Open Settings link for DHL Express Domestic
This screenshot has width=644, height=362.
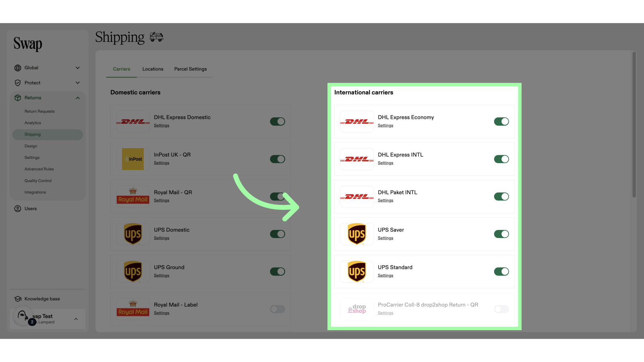(162, 125)
